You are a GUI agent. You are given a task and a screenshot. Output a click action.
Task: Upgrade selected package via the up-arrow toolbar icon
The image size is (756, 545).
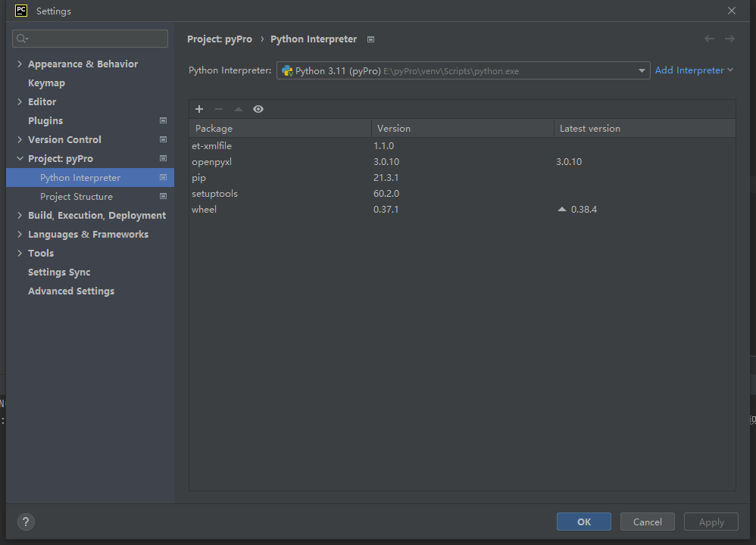pyautogui.click(x=238, y=109)
